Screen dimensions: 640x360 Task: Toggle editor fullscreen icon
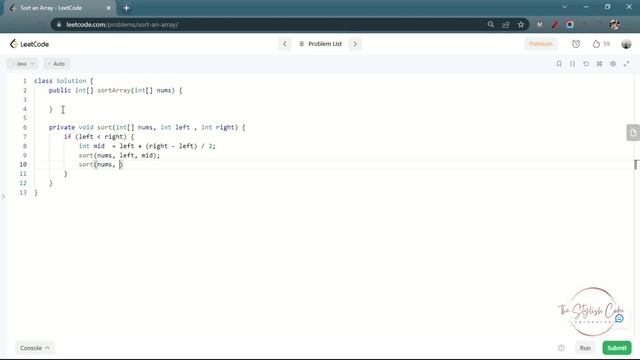coord(627,64)
